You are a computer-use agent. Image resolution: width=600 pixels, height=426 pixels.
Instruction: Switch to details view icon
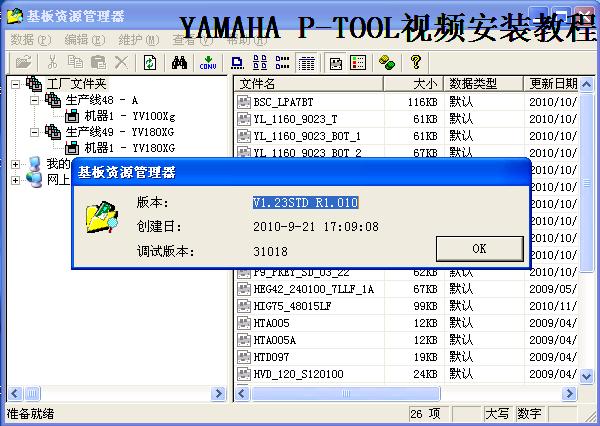point(307,63)
